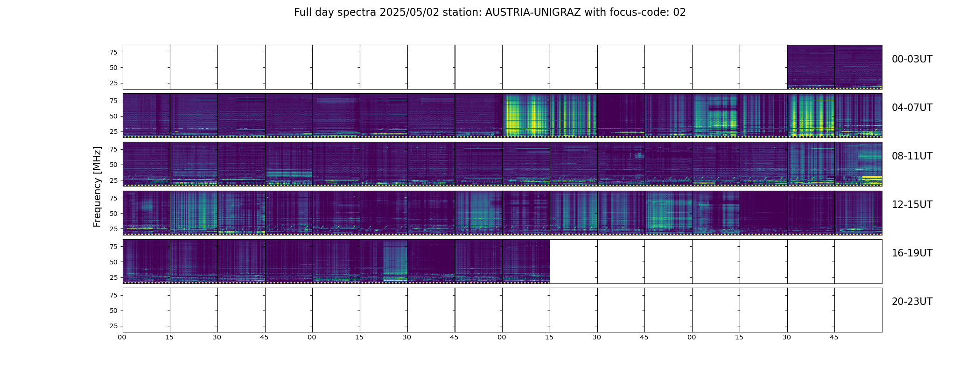
Task: Select the '16-19UT' row label
Action: [x=912, y=253]
